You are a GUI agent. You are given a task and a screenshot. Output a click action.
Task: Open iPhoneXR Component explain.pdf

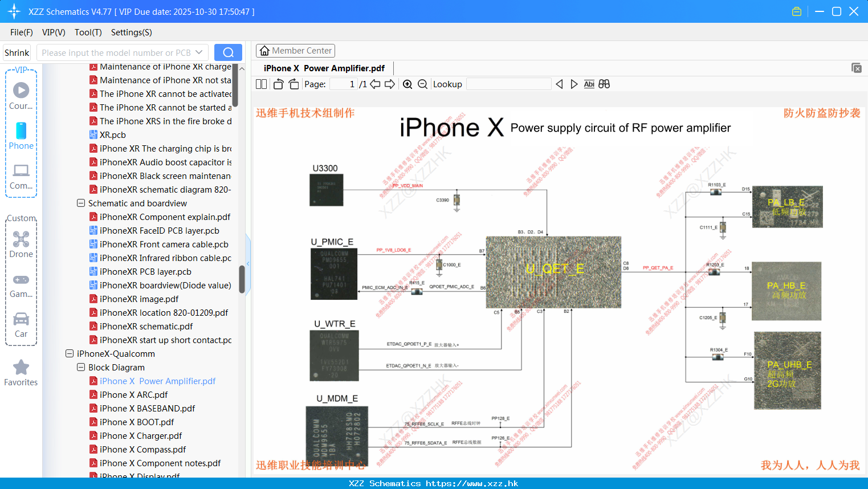(x=165, y=217)
